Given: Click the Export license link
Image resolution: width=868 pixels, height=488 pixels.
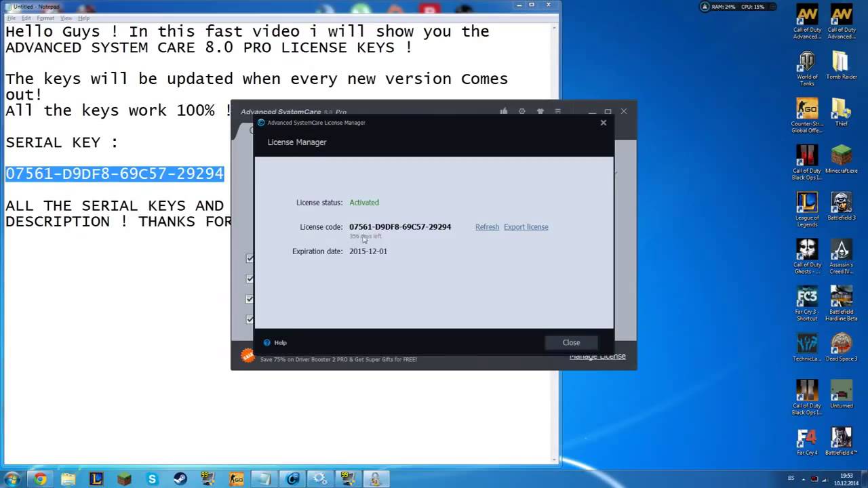Looking at the screenshot, I should pos(526,227).
